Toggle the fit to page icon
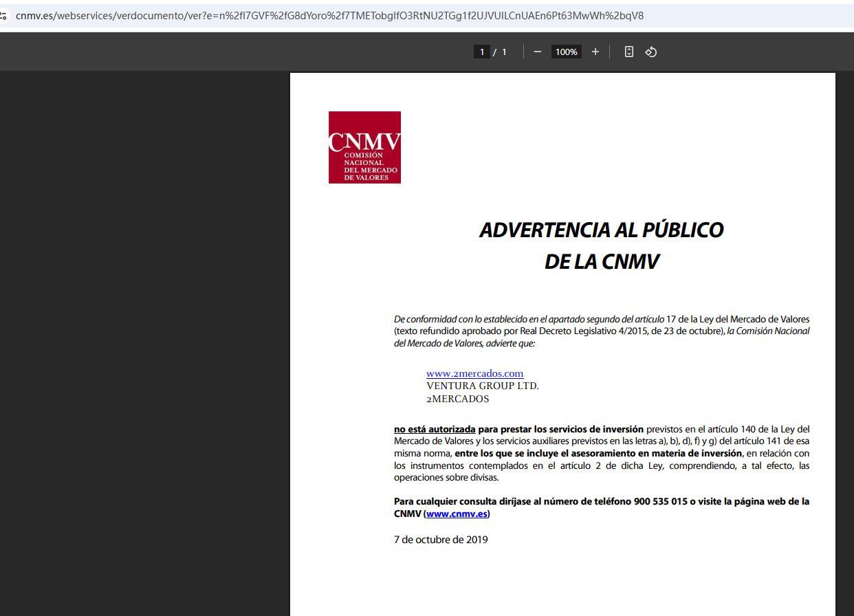The height and width of the screenshot is (616, 854). [628, 52]
